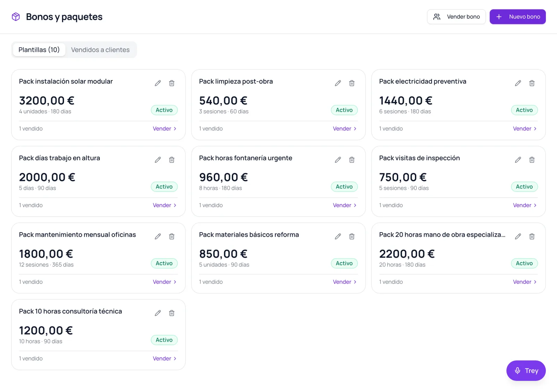Image resolution: width=557 pixels, height=392 pixels.
Task: Switch to Plantillas (10) tab
Action: (x=39, y=50)
